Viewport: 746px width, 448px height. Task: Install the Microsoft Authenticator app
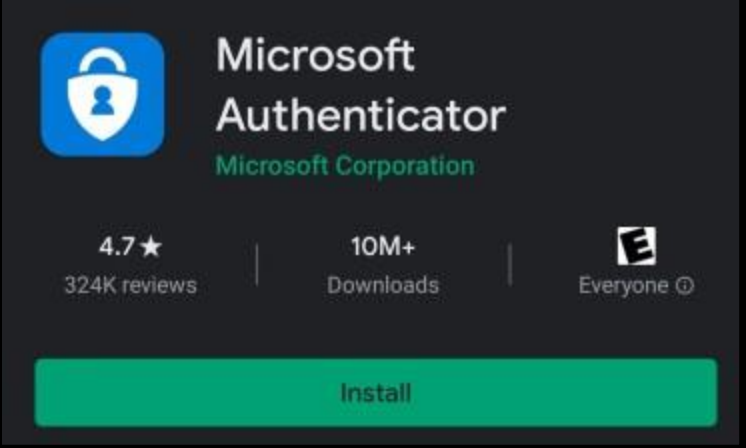[x=375, y=392]
